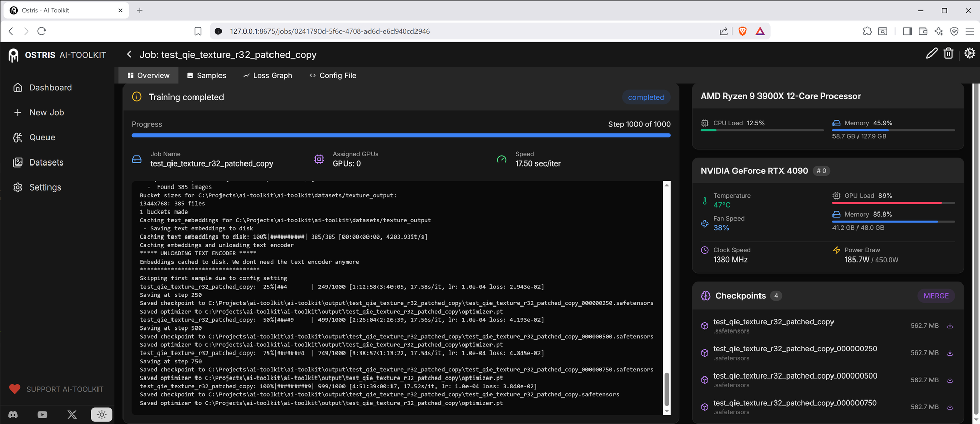The height and width of the screenshot is (424, 980).
Task: Edit the job with the pencil icon
Action: (932, 53)
